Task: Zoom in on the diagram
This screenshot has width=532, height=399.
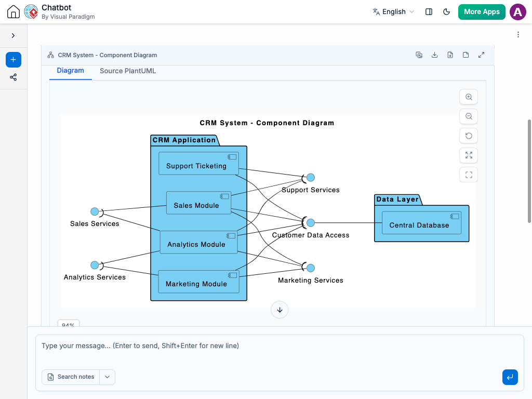Action: [469, 97]
